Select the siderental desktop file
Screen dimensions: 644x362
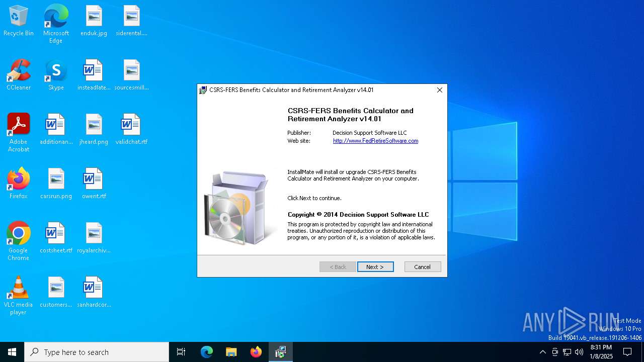click(x=131, y=21)
